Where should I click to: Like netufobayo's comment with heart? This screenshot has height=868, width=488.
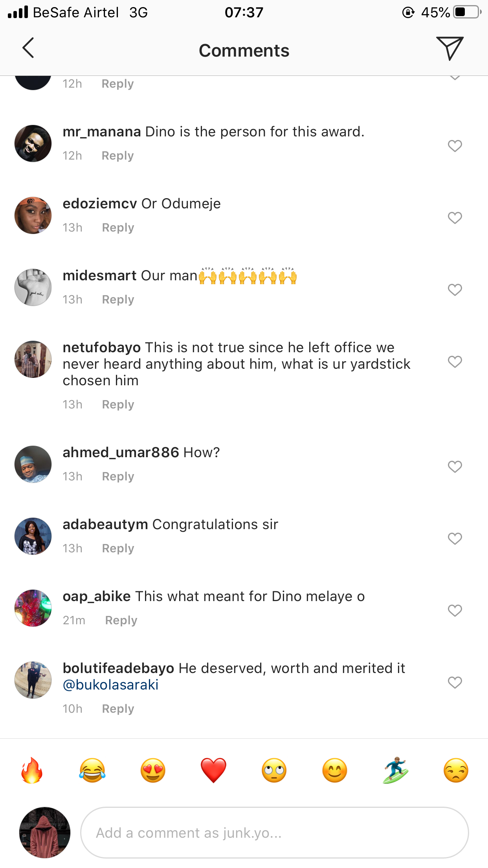pyautogui.click(x=455, y=362)
